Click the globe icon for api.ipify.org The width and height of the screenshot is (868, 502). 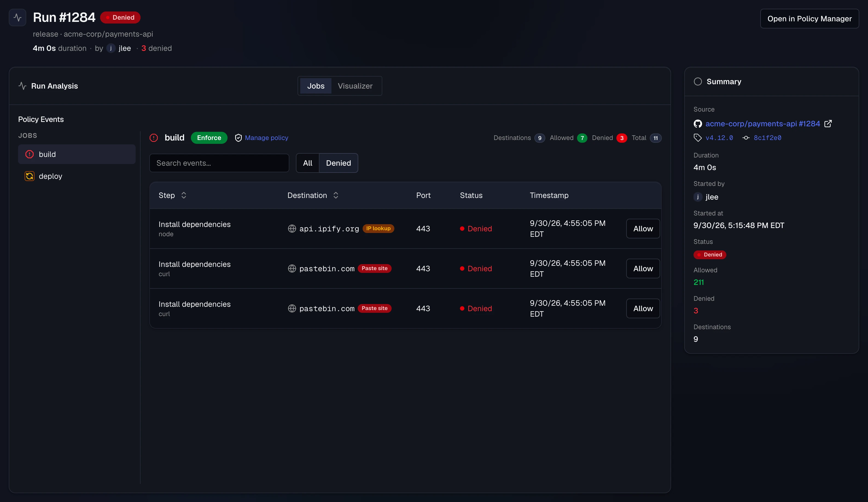point(292,229)
